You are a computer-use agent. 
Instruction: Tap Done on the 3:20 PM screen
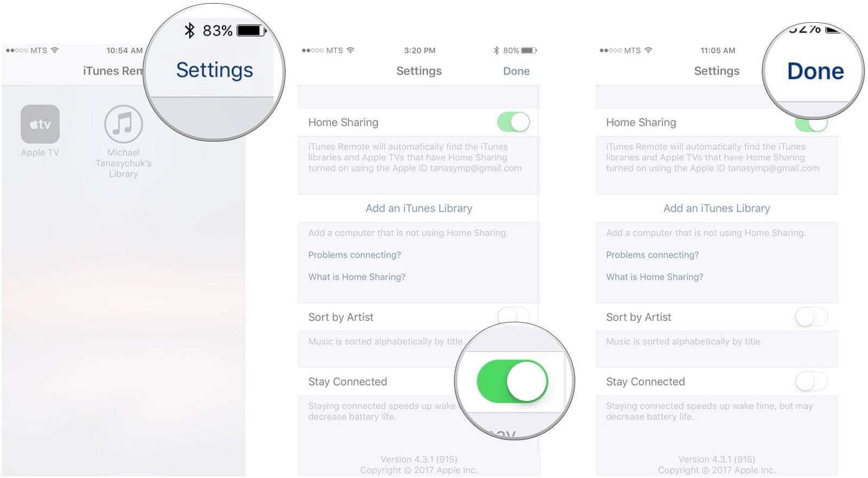point(516,71)
